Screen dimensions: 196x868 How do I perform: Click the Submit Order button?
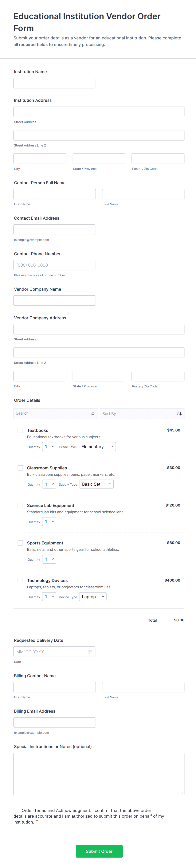point(99,851)
